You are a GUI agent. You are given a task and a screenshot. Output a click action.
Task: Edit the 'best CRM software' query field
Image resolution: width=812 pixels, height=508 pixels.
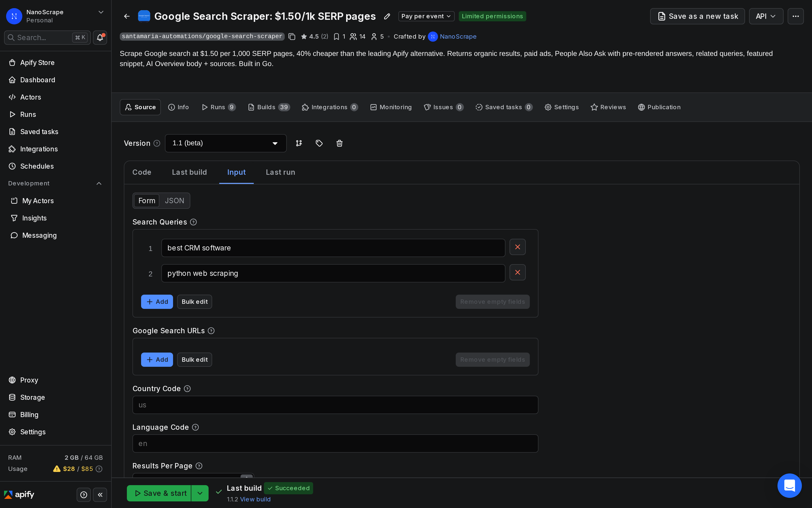333,248
